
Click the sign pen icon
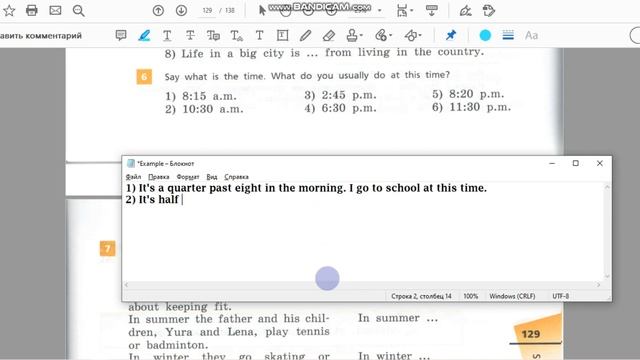coord(465,11)
